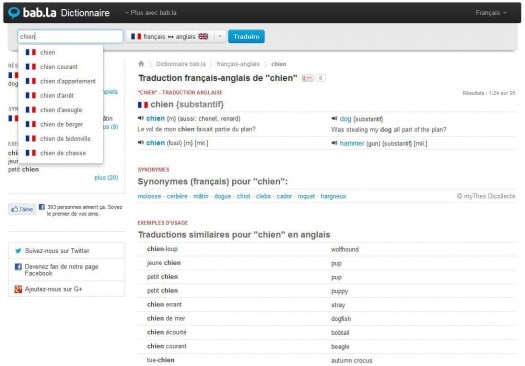Open the home icon in breadcrumb
525x366 pixels.
click(x=141, y=64)
